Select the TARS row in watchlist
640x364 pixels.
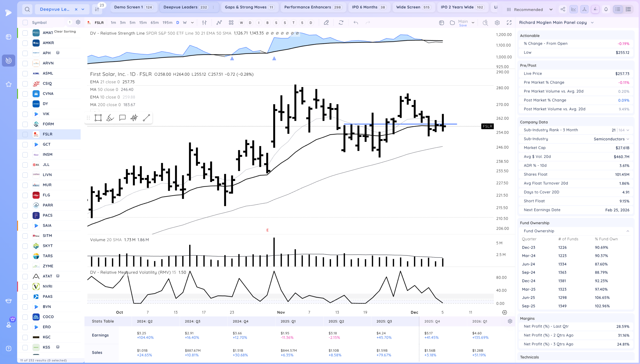point(47,256)
